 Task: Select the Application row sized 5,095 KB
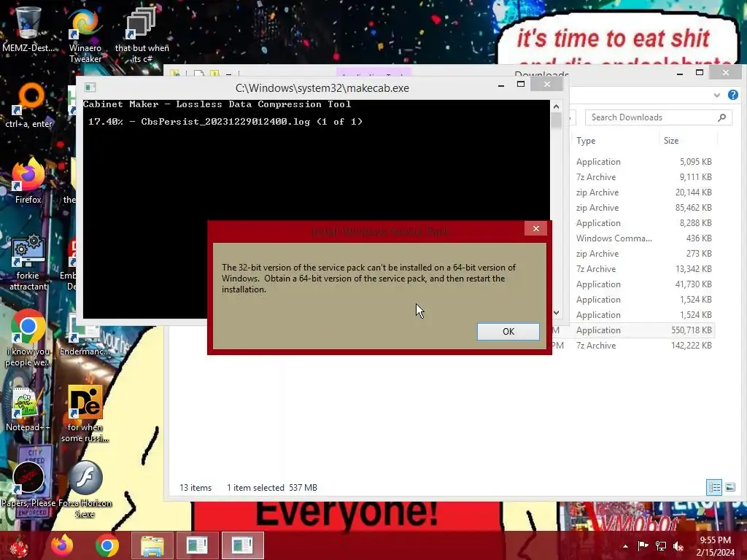click(644, 162)
